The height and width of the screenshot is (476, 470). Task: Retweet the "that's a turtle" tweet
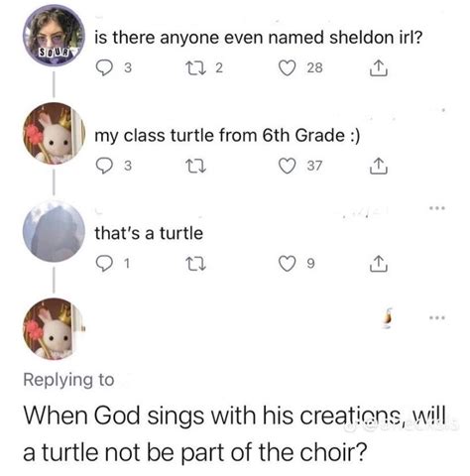(196, 264)
